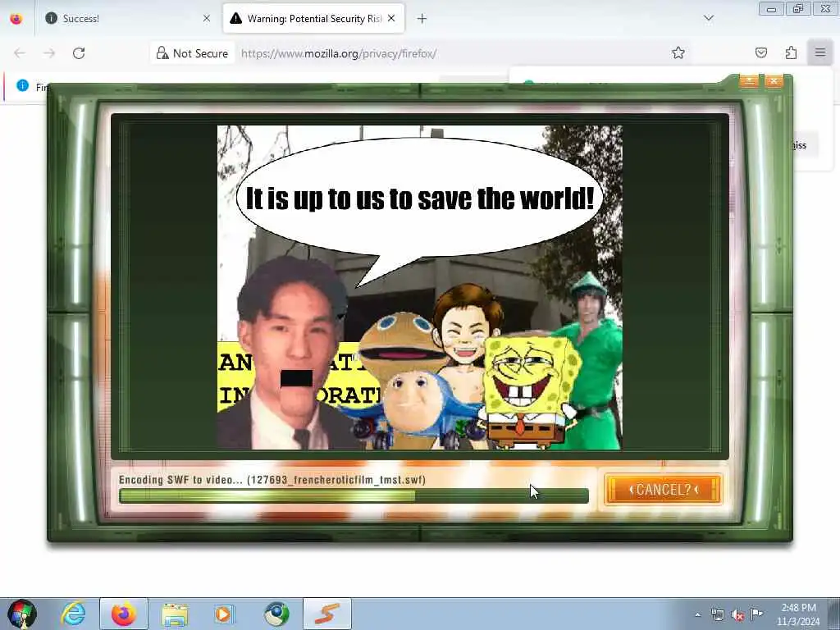Reload the current page
Image resolution: width=840 pixels, height=630 pixels.
pos(79,53)
